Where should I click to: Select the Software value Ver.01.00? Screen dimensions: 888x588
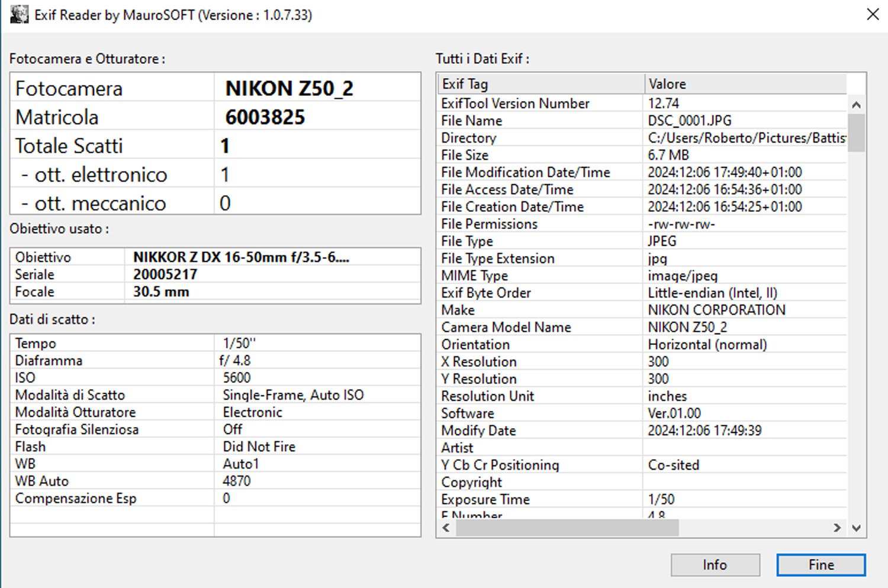click(x=674, y=413)
